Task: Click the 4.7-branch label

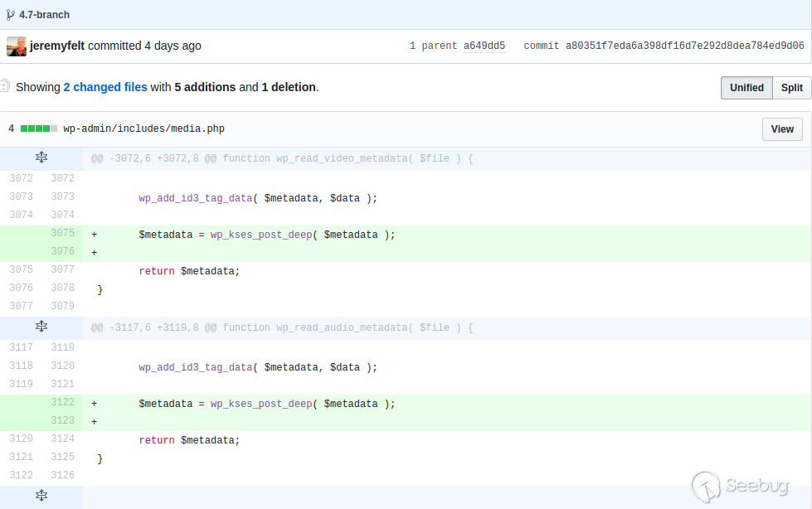Action: pos(45,15)
